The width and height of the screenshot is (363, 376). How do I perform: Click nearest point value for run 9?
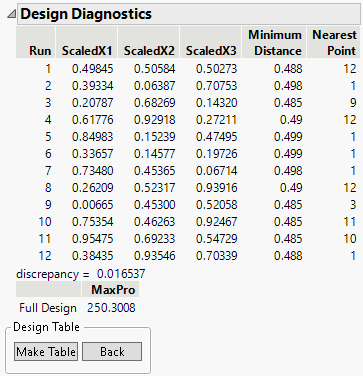pyautogui.click(x=353, y=205)
